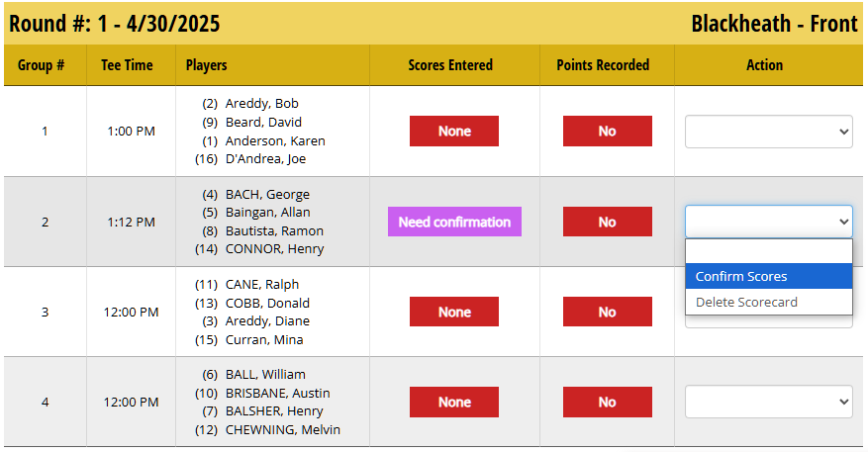Click group 4 None scores badge
The width and height of the screenshot is (868, 452).
click(454, 402)
